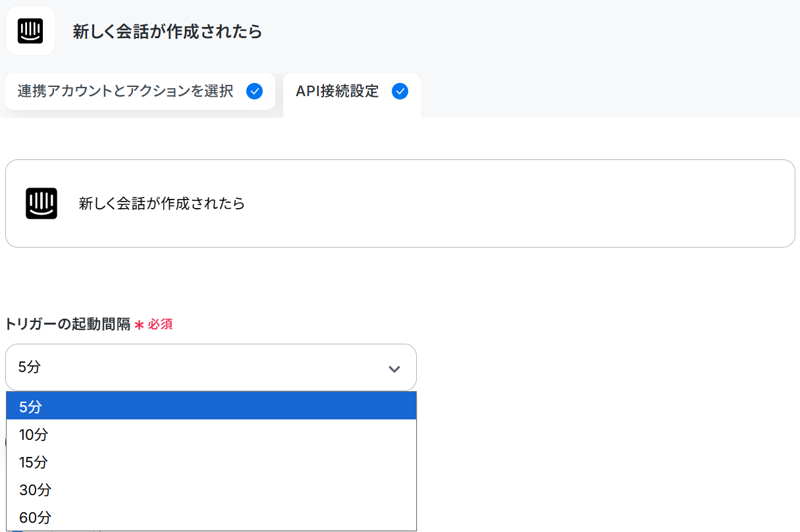Pick the 15分 interval option

tap(211, 462)
